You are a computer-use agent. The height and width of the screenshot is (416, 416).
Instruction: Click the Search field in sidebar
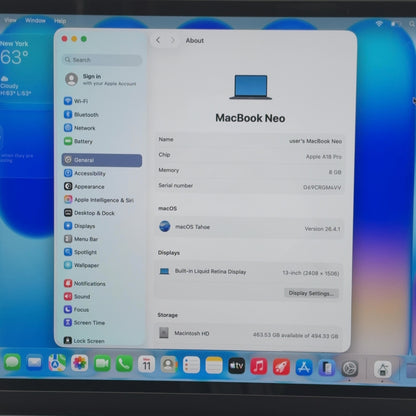tap(102, 60)
